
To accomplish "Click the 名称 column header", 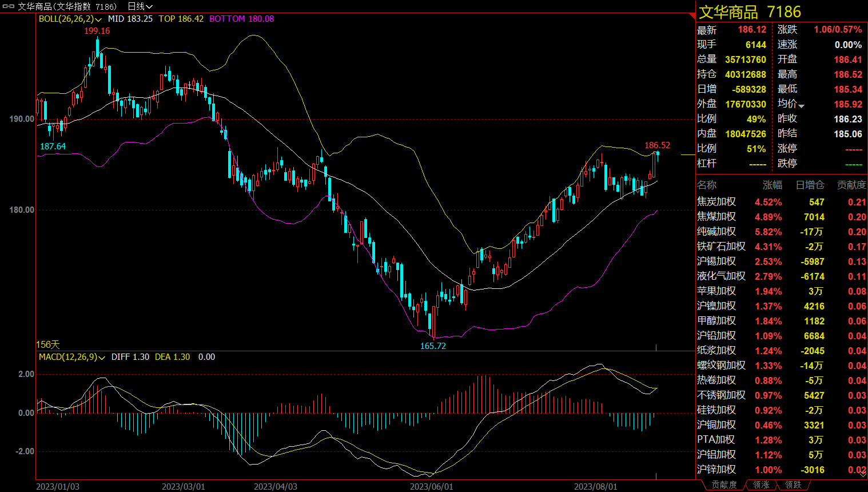I will 707,185.
